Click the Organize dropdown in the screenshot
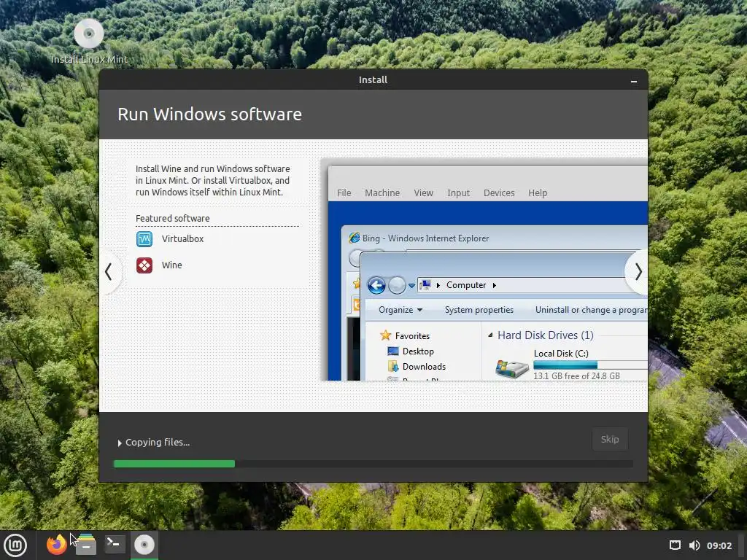The width and height of the screenshot is (747, 560). point(400,310)
